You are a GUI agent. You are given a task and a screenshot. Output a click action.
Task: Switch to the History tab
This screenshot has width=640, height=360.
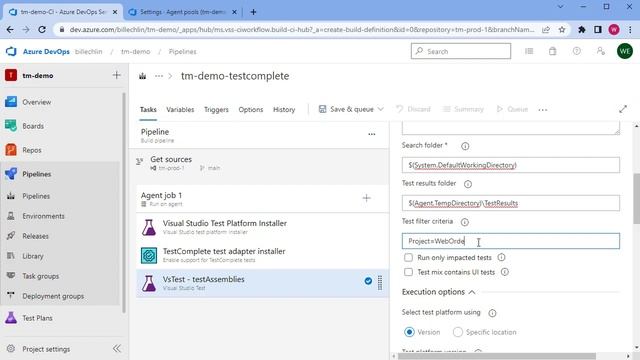(x=284, y=109)
